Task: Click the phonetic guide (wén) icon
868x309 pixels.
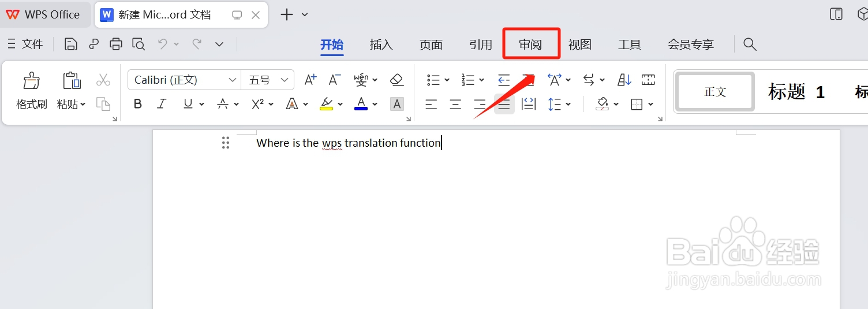Action: pyautogui.click(x=361, y=80)
